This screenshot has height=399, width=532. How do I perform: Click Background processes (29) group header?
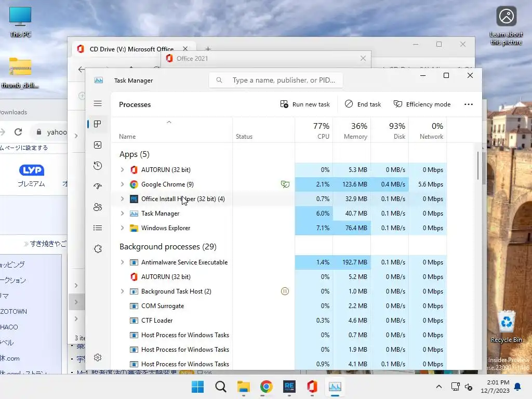(168, 247)
